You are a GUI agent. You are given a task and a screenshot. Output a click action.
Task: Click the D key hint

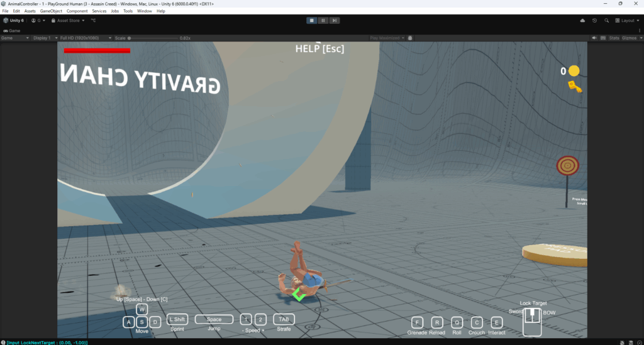coord(155,322)
